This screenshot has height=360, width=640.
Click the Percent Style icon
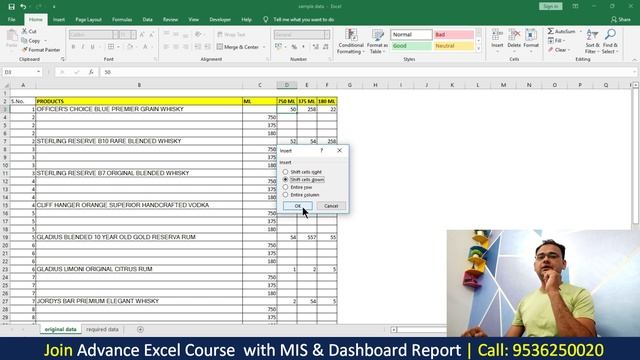[294, 47]
